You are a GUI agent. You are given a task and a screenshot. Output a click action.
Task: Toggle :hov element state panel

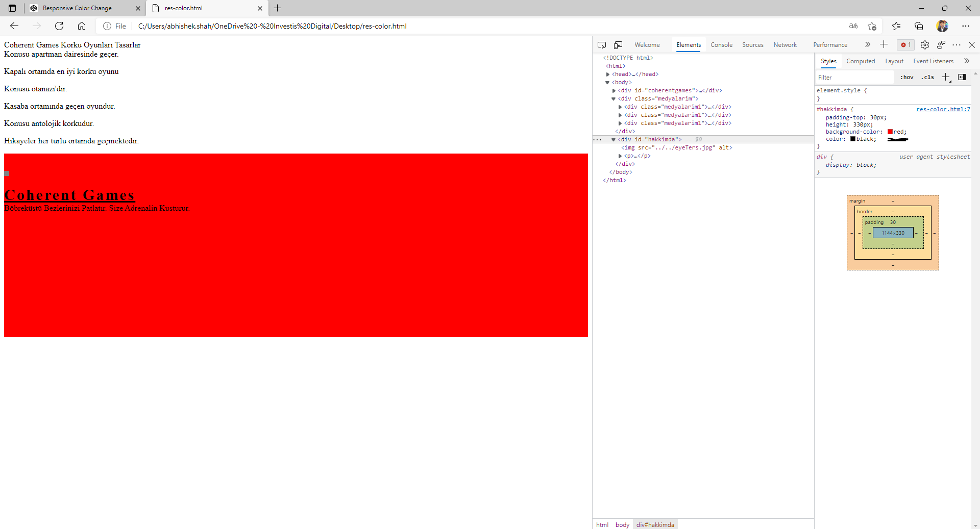[x=907, y=77]
